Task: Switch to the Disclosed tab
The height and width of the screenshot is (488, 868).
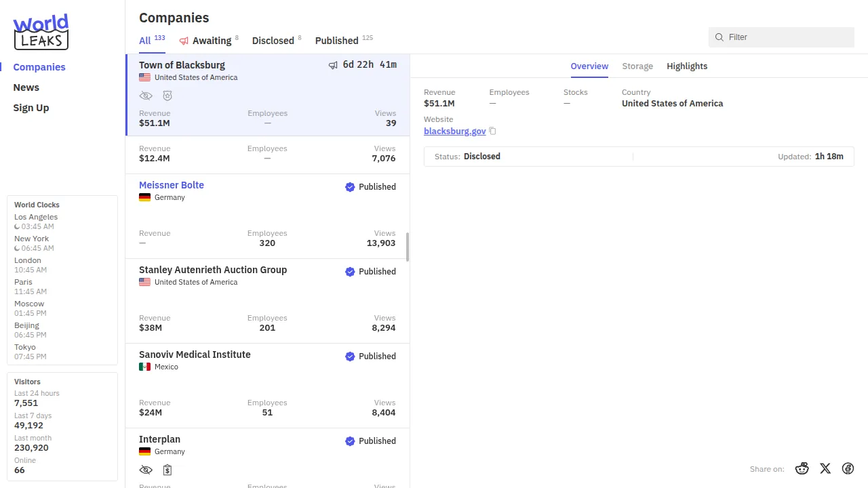Action: 273,41
